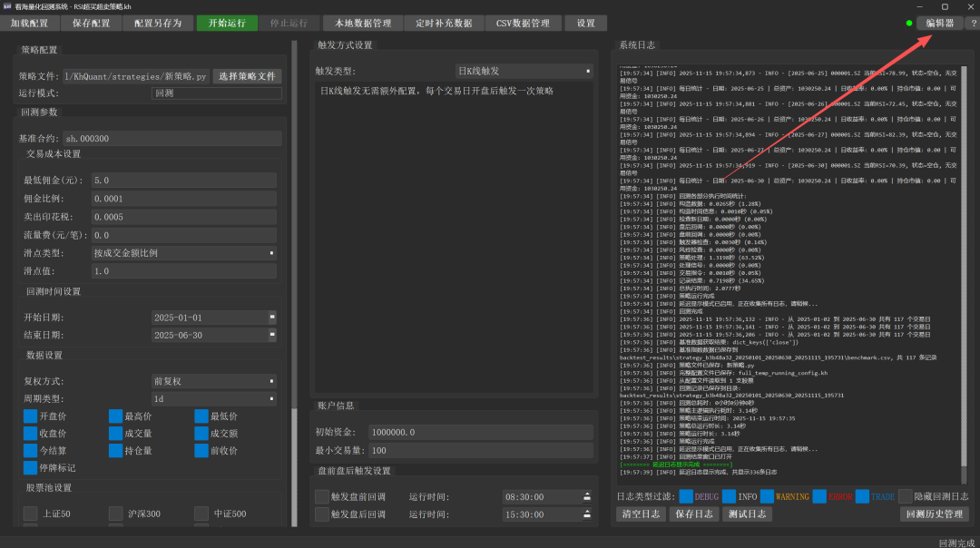Click the question mark help icon
980x548 pixels.
point(973,23)
